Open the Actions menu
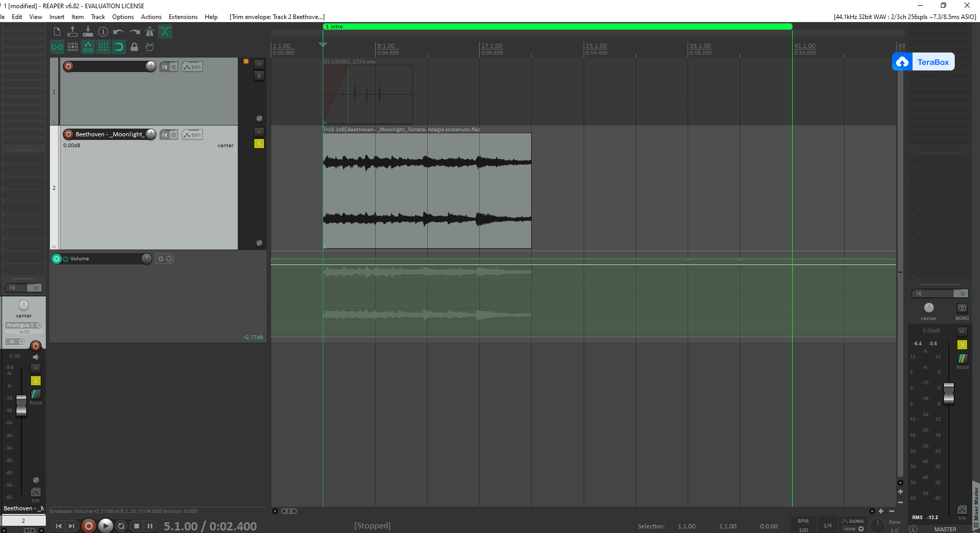The image size is (980, 533). [151, 17]
